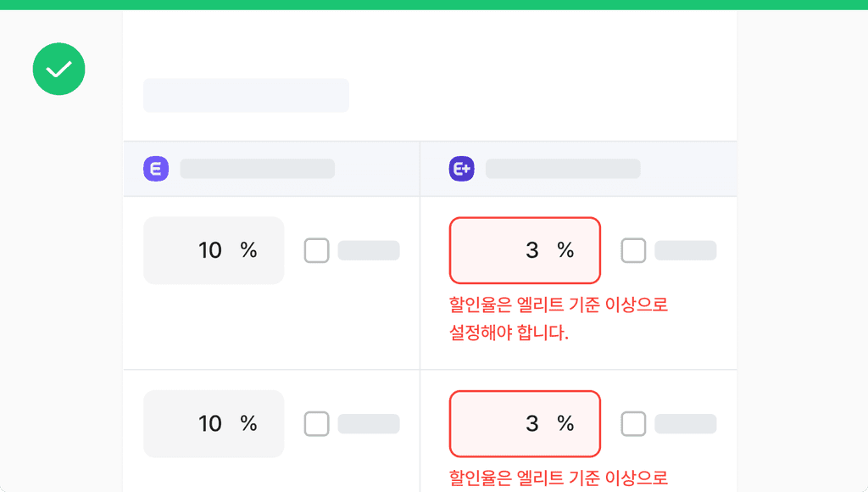Viewport: 868px width, 492px height.
Task: Click the label next to second-row Elite Plus checkbox
Action: 685,423
